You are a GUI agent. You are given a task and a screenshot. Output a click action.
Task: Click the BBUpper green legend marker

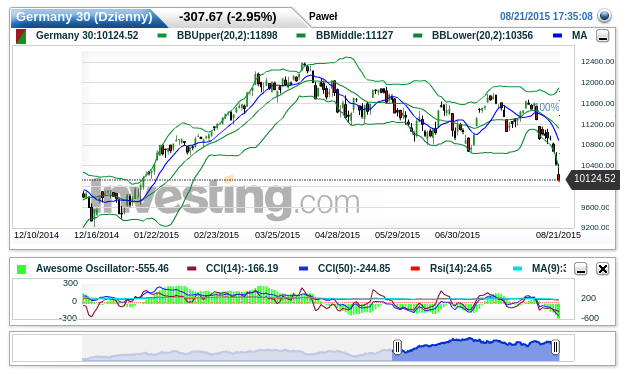point(162,36)
